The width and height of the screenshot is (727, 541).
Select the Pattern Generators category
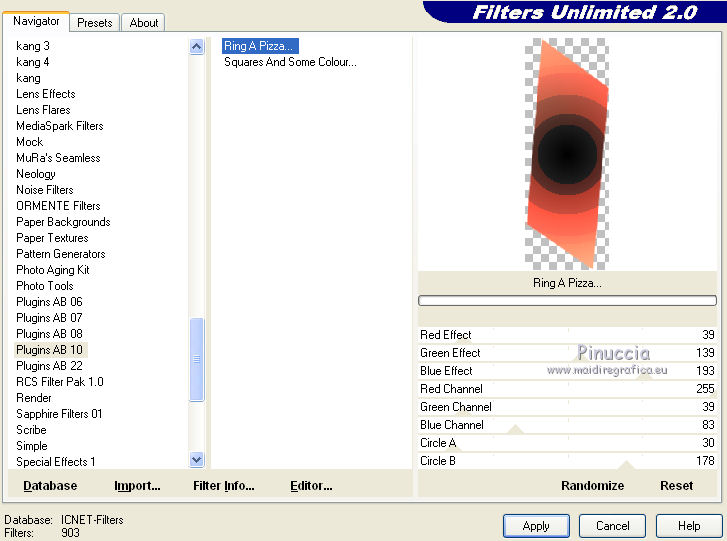pos(60,254)
